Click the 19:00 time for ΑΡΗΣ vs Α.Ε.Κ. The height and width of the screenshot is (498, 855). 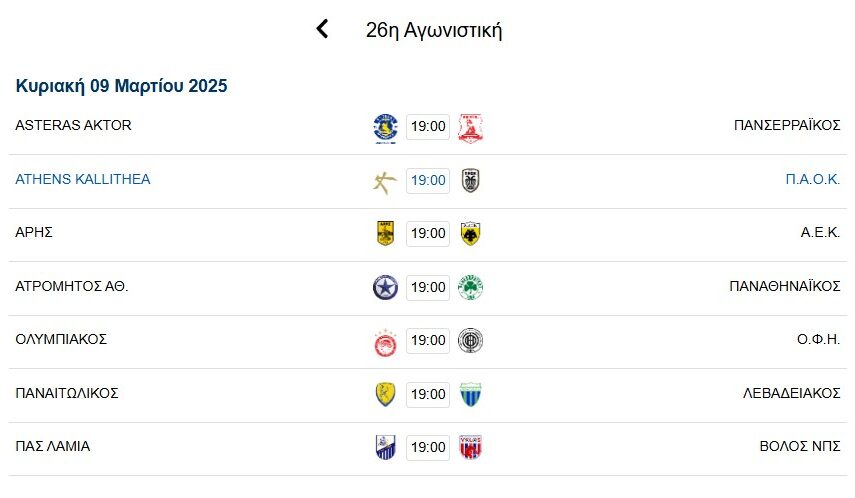click(x=428, y=234)
